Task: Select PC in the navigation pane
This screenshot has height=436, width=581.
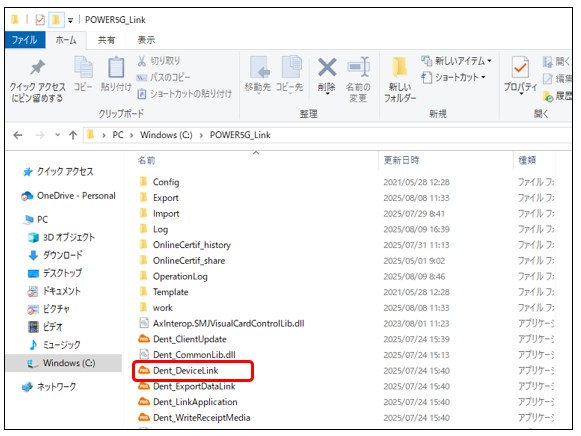Action: [x=35, y=219]
